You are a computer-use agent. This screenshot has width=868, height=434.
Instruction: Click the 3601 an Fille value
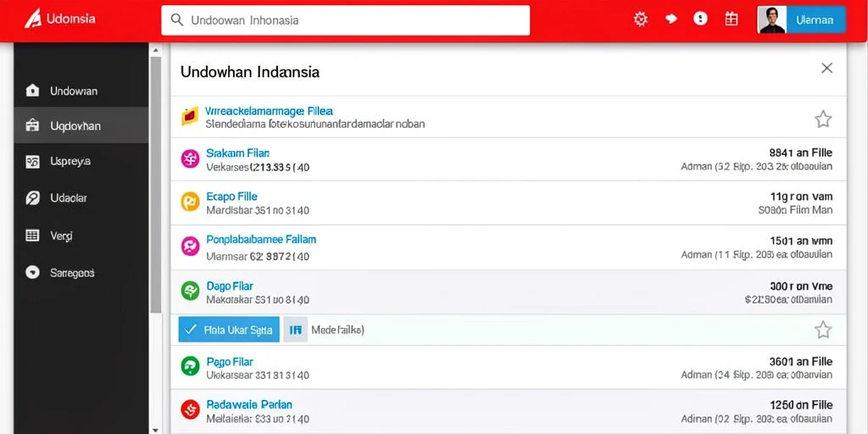pyautogui.click(x=801, y=361)
